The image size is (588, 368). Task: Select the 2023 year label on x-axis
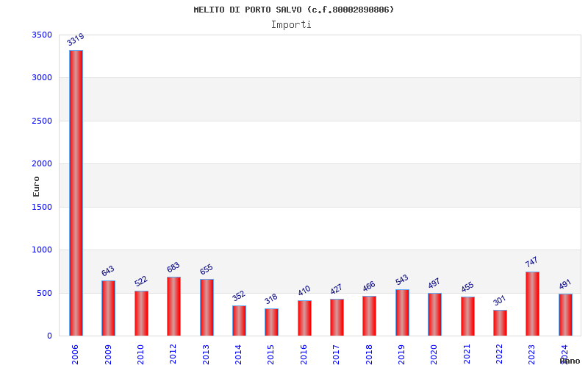pos(532,355)
